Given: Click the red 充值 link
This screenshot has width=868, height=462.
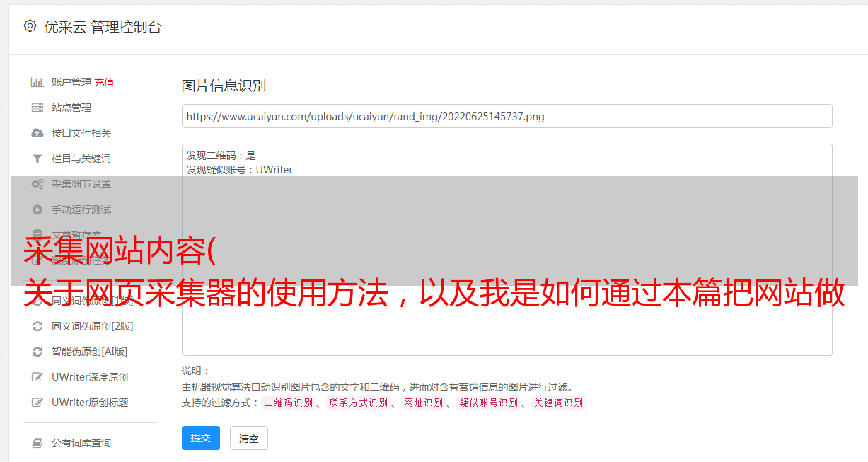Looking at the screenshot, I should 104,82.
